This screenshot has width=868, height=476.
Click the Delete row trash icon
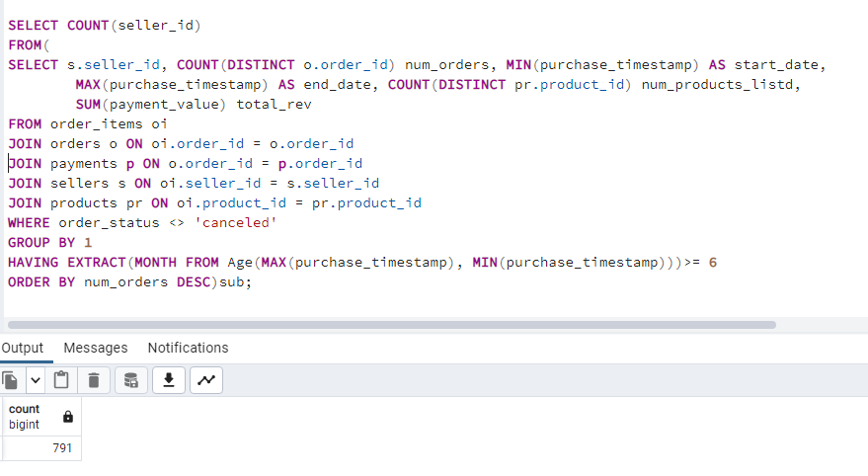[94, 380]
